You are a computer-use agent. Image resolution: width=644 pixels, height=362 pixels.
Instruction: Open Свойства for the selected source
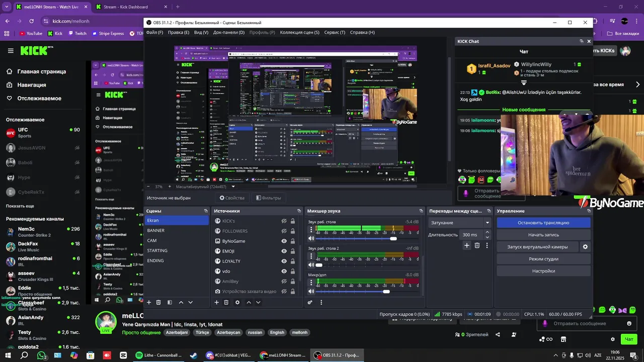pos(232,198)
